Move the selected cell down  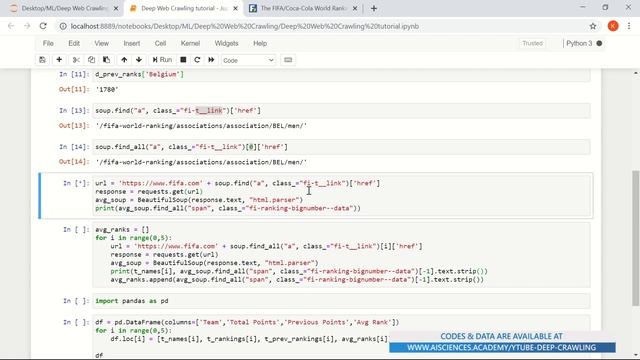pos(139,60)
